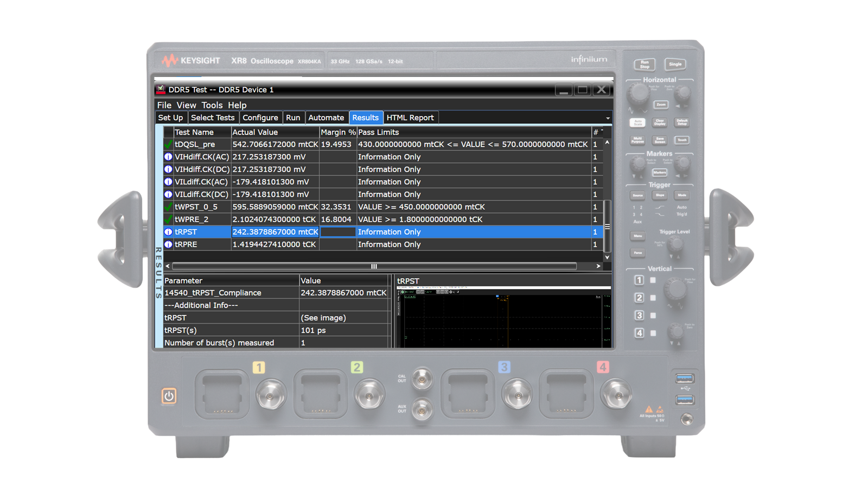Click the green pass icon beside tDQSL_pre
The height and width of the screenshot is (488, 868).
167,144
